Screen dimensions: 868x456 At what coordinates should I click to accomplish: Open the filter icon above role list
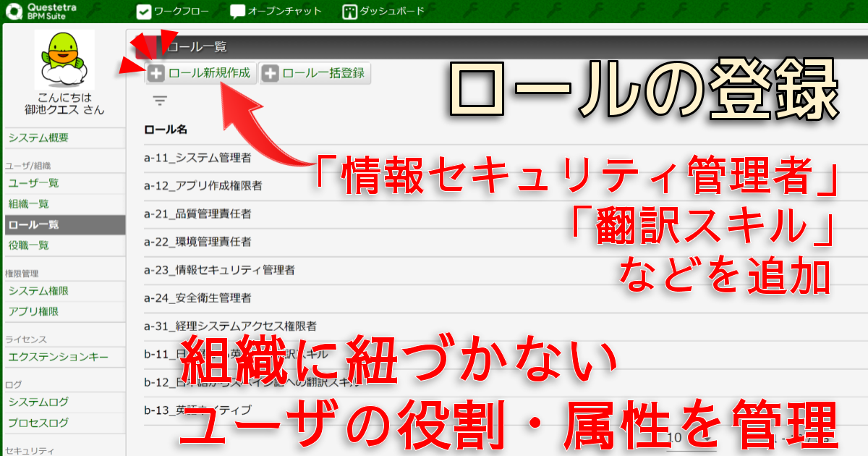[160, 101]
